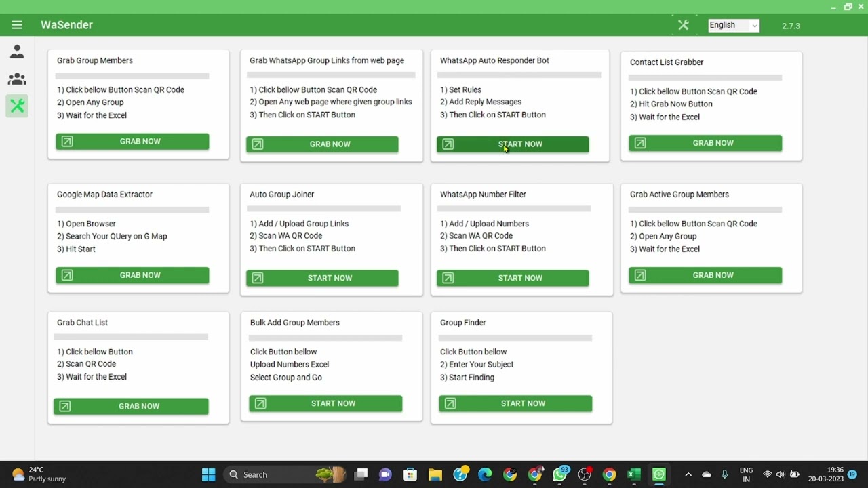Click the ENG IN language indicator
Viewport: 868px width, 488px height.
point(746,474)
